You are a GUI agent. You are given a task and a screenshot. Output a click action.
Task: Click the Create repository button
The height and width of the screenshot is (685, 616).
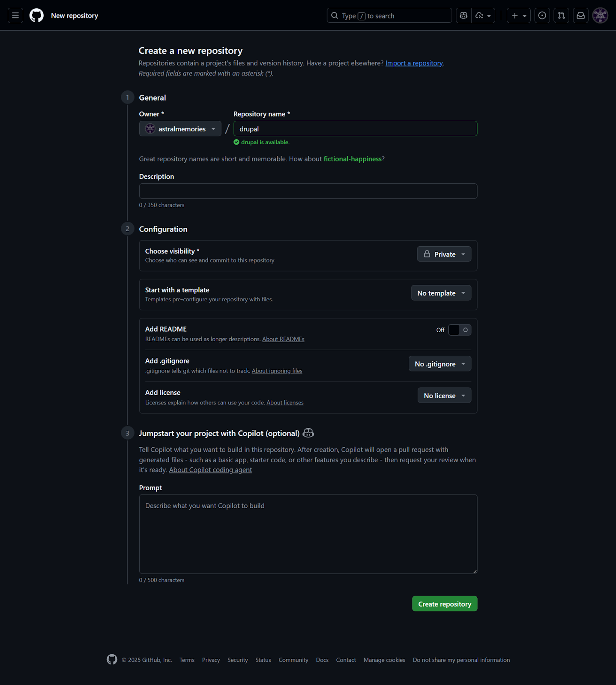click(x=444, y=604)
